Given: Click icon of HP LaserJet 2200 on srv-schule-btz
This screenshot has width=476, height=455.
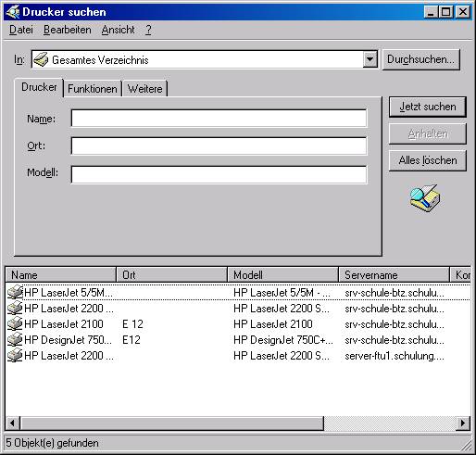Looking at the screenshot, I should 15,308.
